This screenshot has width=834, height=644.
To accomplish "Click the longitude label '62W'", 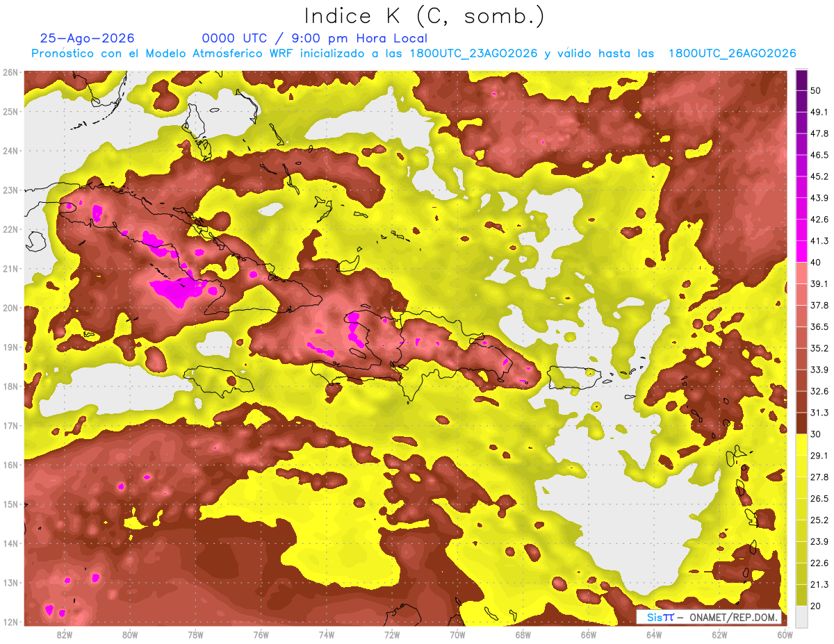I will pos(719,634).
